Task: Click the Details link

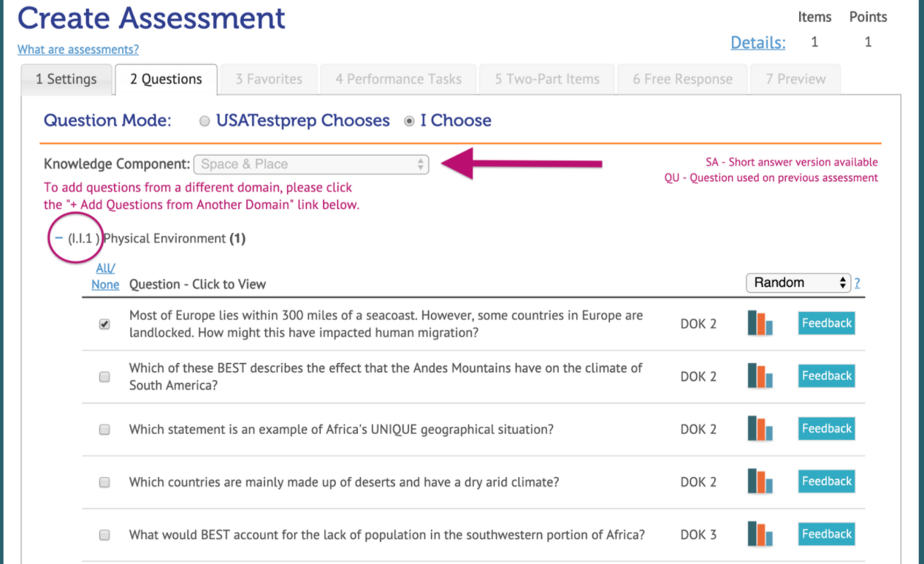Action: coord(758,42)
